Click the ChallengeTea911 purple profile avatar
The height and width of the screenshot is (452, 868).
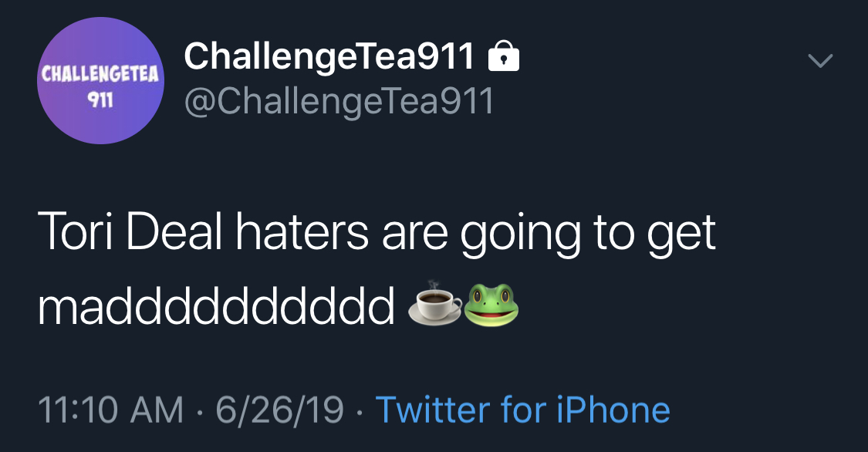click(x=101, y=81)
